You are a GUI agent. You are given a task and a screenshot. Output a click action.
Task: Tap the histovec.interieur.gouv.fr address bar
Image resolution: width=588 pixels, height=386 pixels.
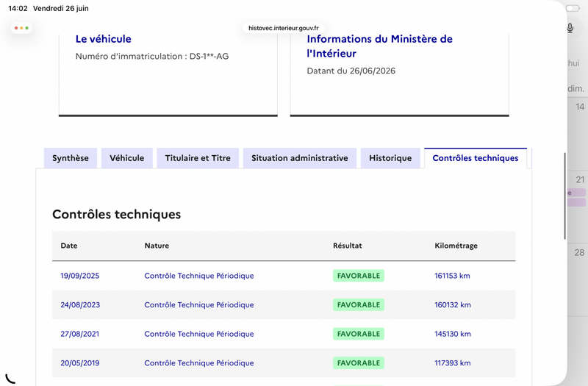284,28
